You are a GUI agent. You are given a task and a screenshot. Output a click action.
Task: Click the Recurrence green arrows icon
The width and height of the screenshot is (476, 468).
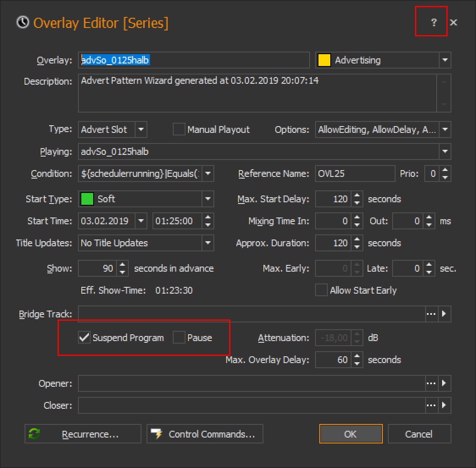click(34, 434)
